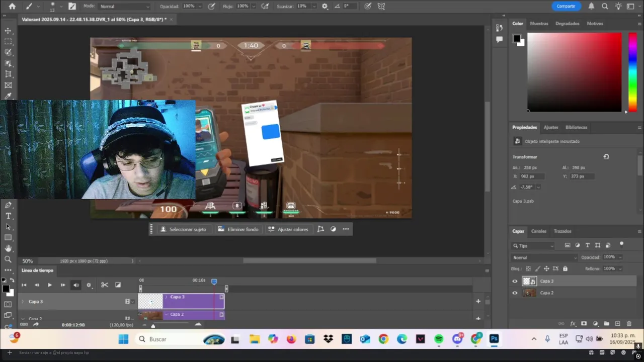Switch to the Muestras tab
644x362 pixels.
539,24
